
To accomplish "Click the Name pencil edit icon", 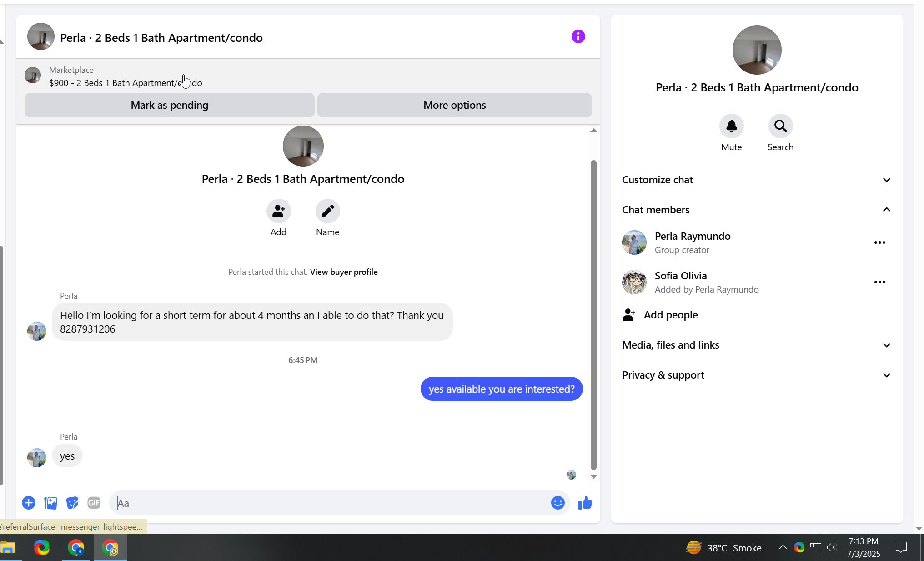I will point(327,211).
